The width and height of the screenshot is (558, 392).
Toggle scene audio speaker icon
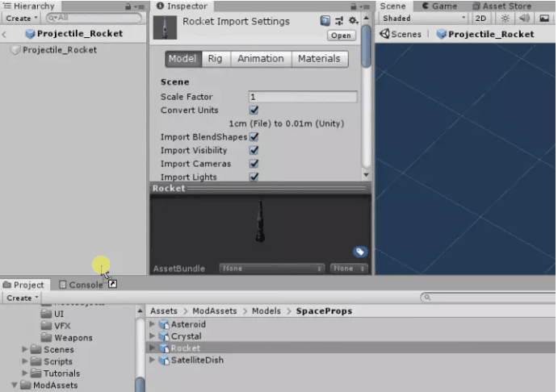tap(524, 18)
